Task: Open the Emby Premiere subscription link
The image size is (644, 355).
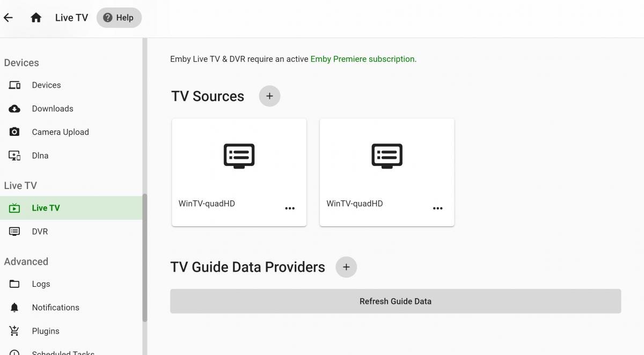Action: point(362,59)
